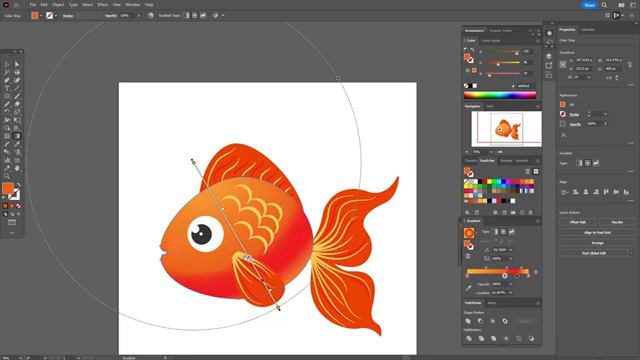Image resolution: width=640 pixels, height=360 pixels.
Task: Open the stroke weight dropdown in Properties panel
Action: 606,114
